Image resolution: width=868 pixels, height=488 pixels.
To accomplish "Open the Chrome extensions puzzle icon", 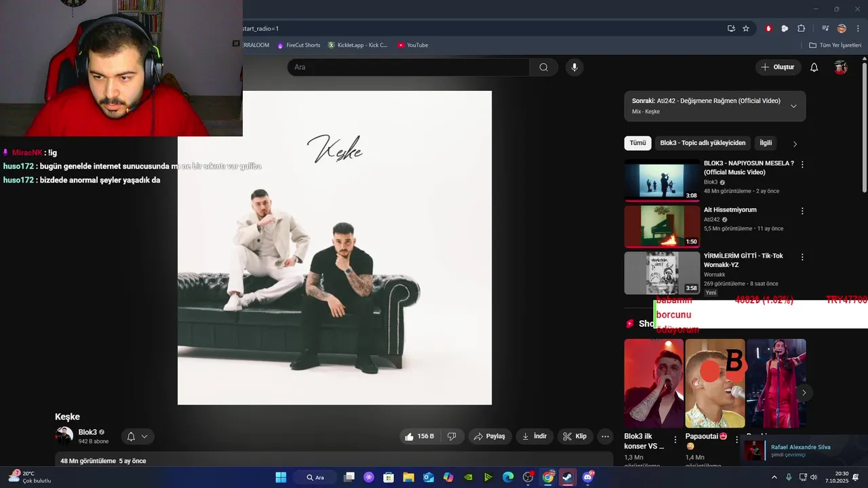I will (801, 28).
